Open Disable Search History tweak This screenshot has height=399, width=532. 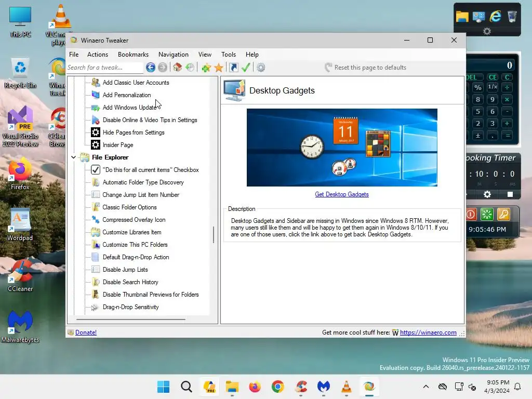130,282
